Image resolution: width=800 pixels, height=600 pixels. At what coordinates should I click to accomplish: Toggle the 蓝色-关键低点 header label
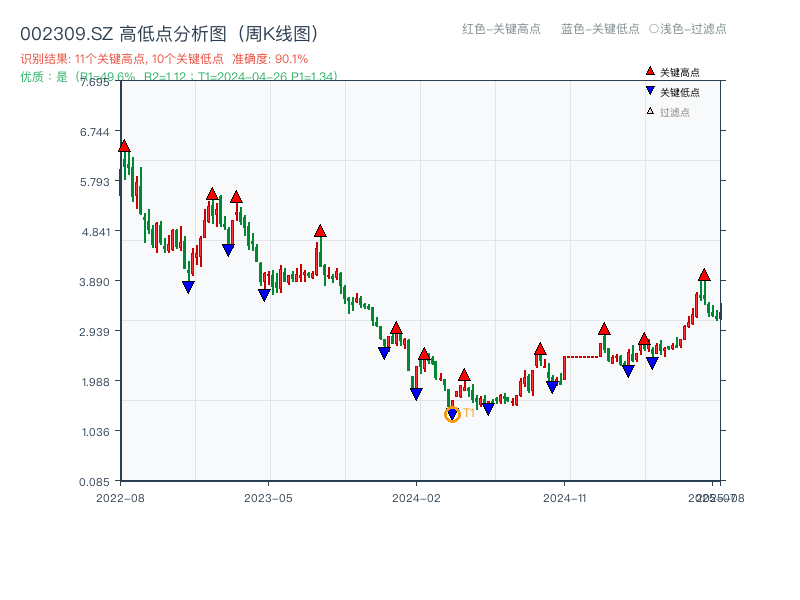coord(600,29)
